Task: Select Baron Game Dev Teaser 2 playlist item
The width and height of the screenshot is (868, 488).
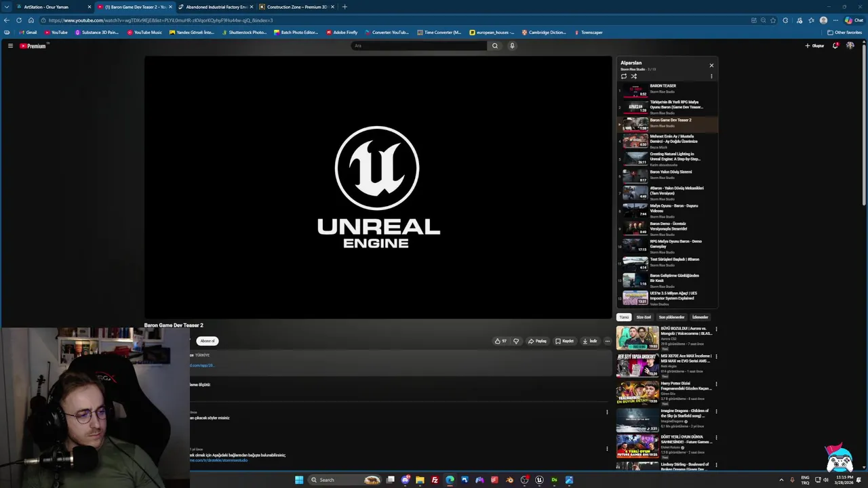Action: click(x=667, y=124)
